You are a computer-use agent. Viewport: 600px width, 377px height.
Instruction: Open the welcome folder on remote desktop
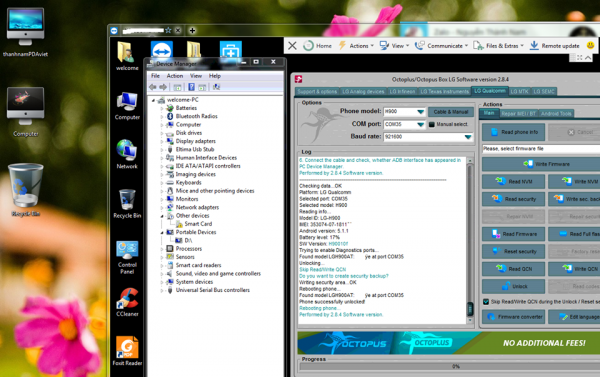click(x=127, y=56)
